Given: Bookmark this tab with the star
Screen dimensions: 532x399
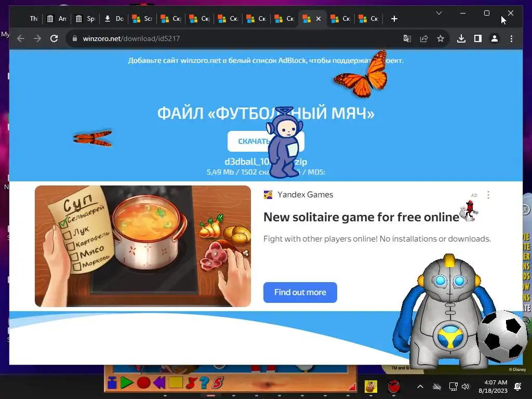Looking at the screenshot, I should point(441,38).
